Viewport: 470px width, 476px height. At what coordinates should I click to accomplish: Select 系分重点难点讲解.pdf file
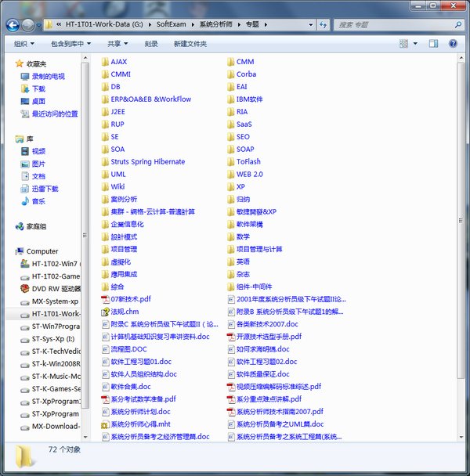[265, 399]
